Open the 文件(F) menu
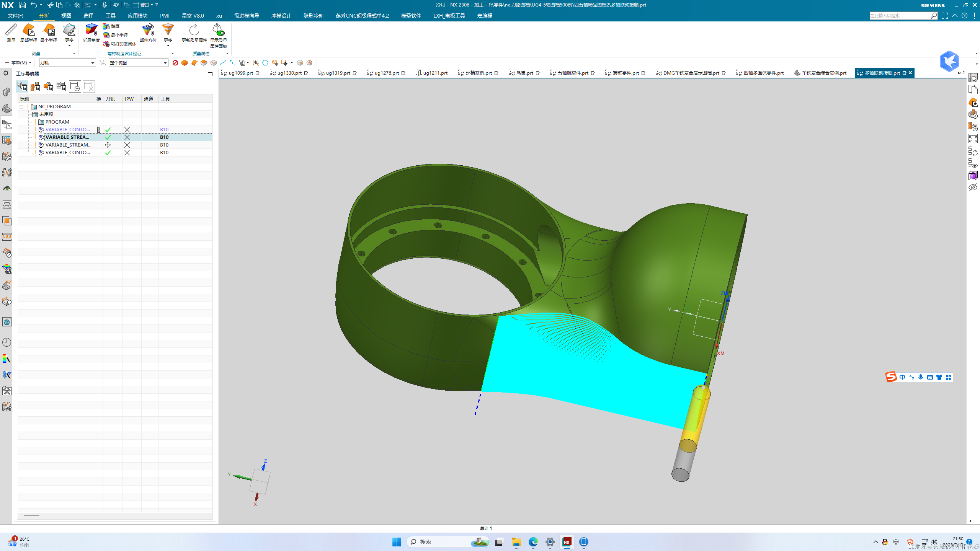The width and height of the screenshot is (980, 551). (15, 16)
